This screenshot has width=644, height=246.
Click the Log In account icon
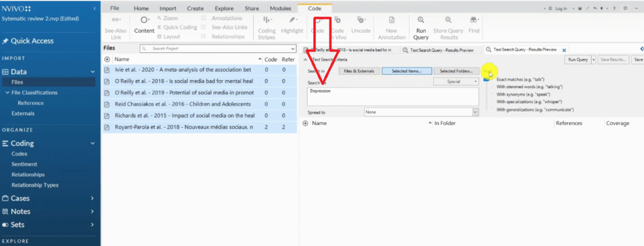(x=550, y=9)
